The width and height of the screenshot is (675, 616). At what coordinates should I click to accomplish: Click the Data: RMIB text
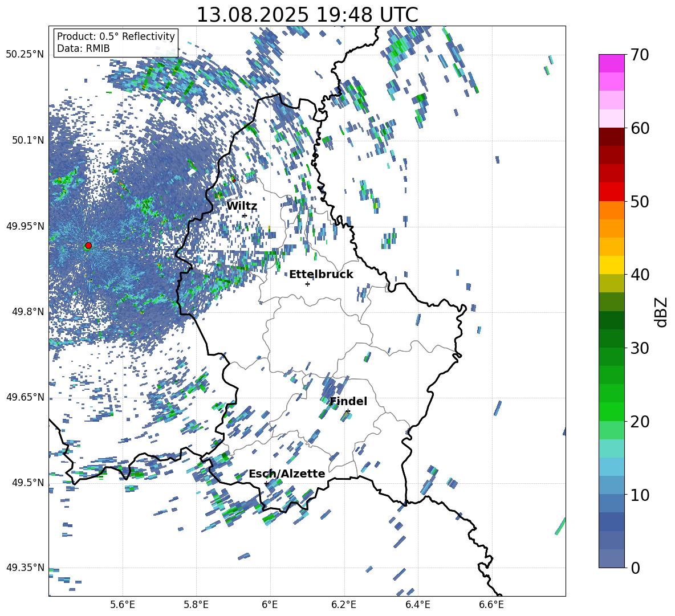pos(83,48)
